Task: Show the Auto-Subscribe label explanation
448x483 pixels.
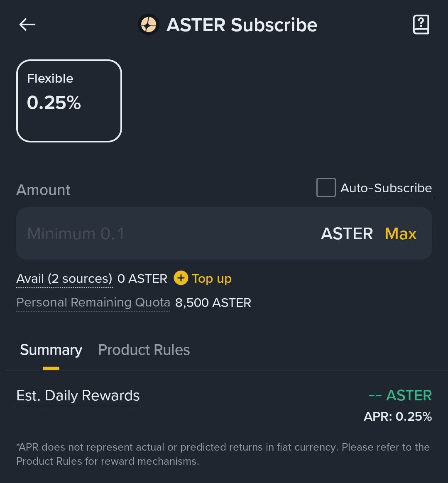Action: [x=386, y=188]
